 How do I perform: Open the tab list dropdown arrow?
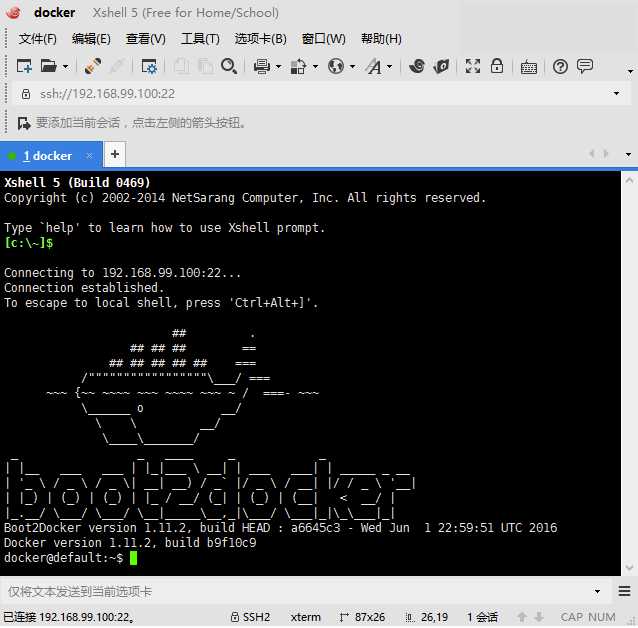628,155
